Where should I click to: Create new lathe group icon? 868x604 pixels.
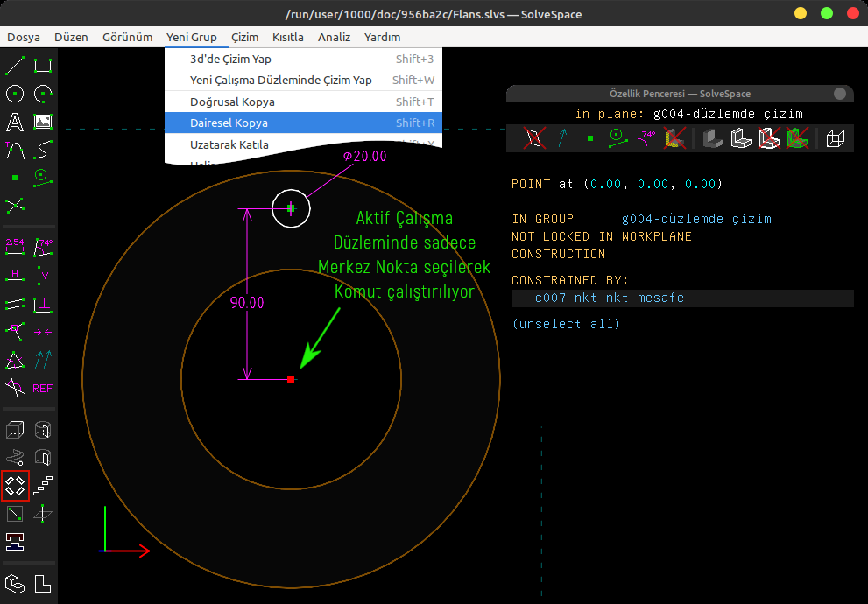click(43, 430)
